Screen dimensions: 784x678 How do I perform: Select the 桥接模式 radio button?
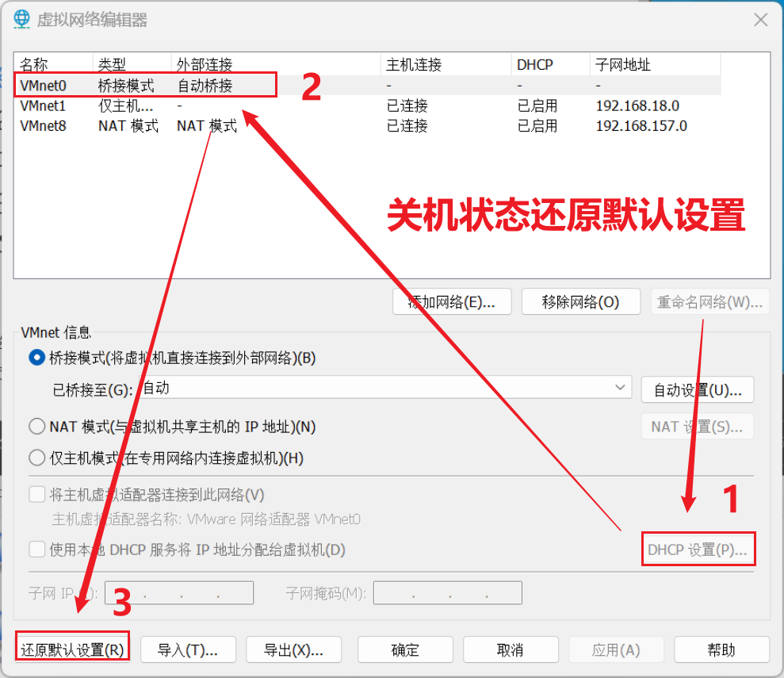[x=37, y=358]
